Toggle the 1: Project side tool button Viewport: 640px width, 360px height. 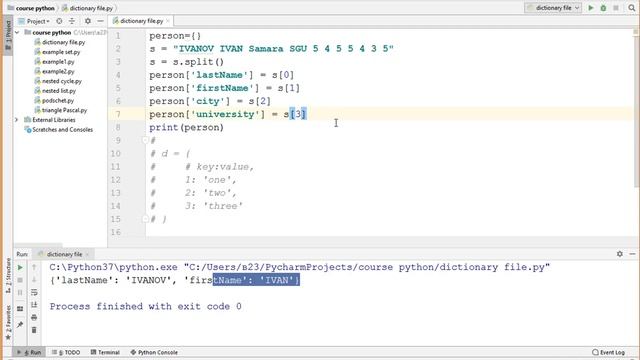8,35
